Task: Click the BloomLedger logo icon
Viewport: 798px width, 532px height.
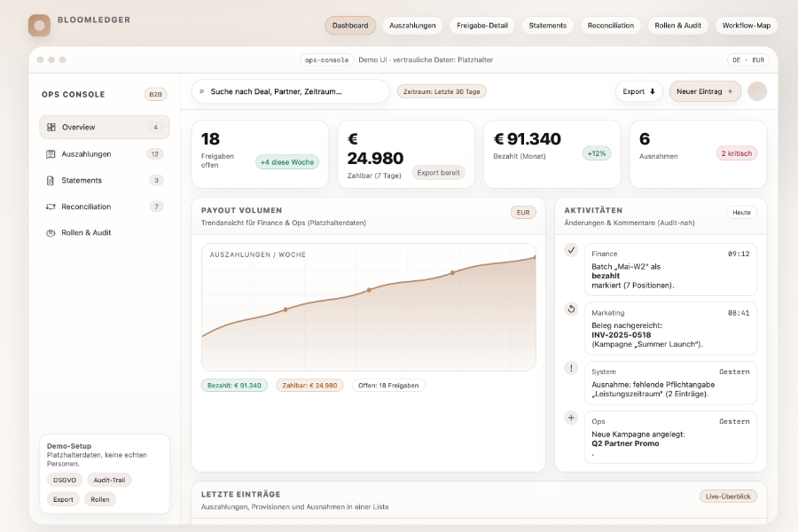Action: click(x=39, y=25)
